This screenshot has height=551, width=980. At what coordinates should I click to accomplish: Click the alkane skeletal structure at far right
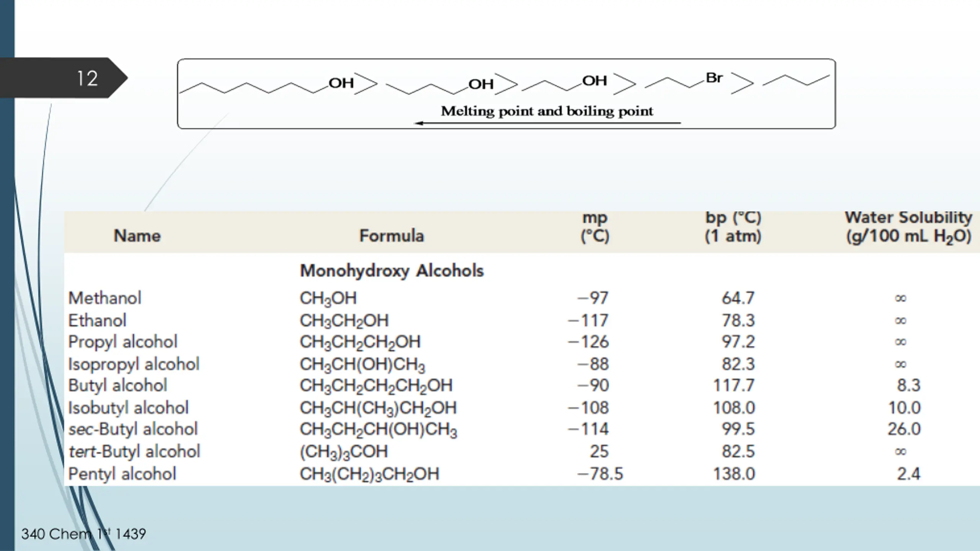[x=795, y=80]
